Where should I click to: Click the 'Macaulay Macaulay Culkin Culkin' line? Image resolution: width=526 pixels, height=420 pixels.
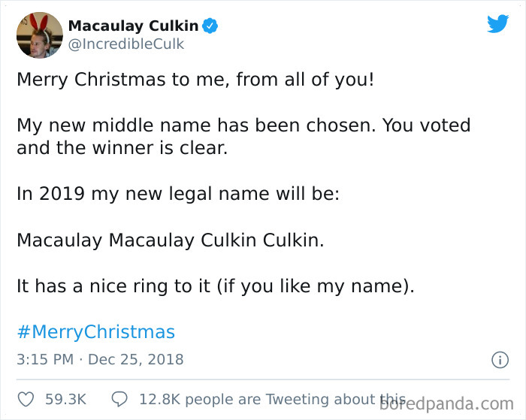[171, 240]
